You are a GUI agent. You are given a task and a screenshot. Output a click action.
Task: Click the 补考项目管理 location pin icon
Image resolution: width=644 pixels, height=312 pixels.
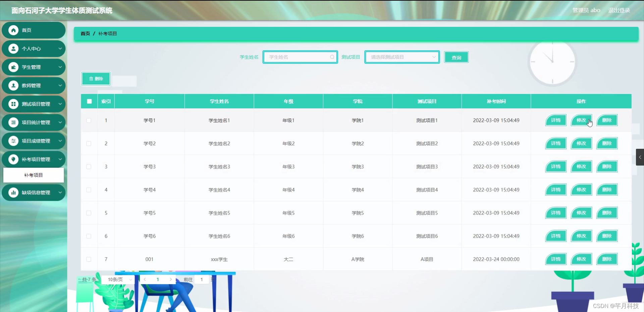[13, 159]
